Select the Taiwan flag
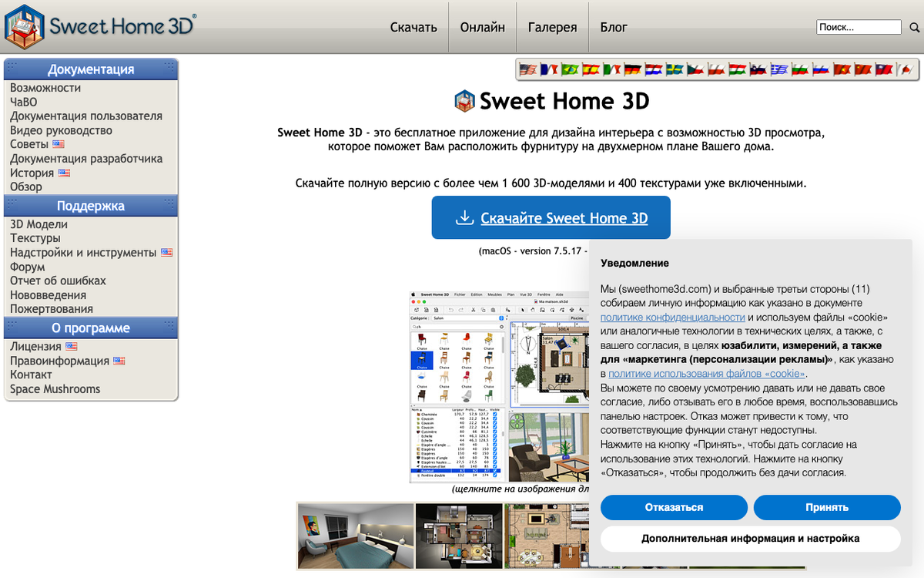The height and width of the screenshot is (578, 924). pos(883,69)
